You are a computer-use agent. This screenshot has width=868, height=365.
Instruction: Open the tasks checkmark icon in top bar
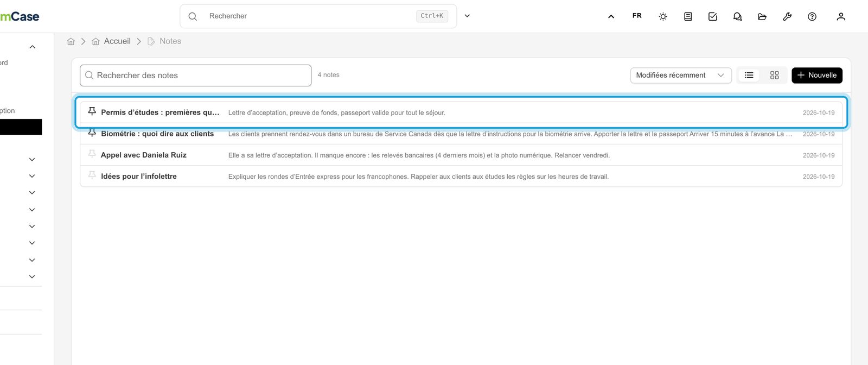coord(713,16)
